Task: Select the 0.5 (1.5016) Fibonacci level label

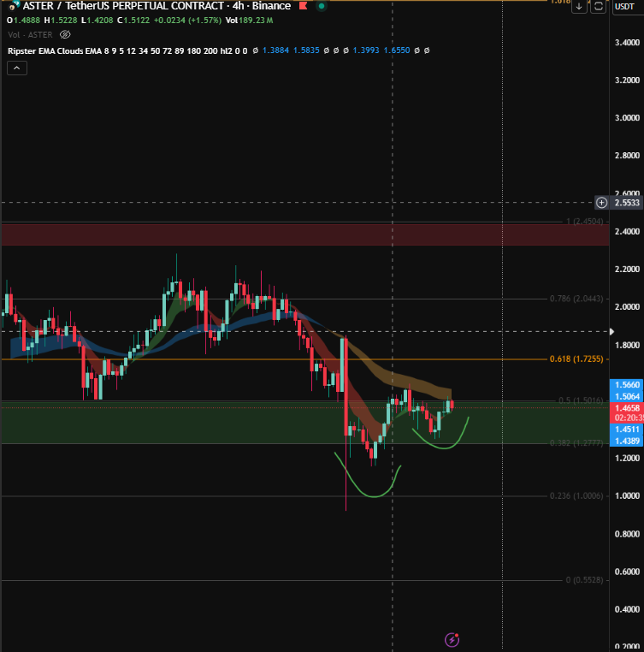Action: [581, 400]
